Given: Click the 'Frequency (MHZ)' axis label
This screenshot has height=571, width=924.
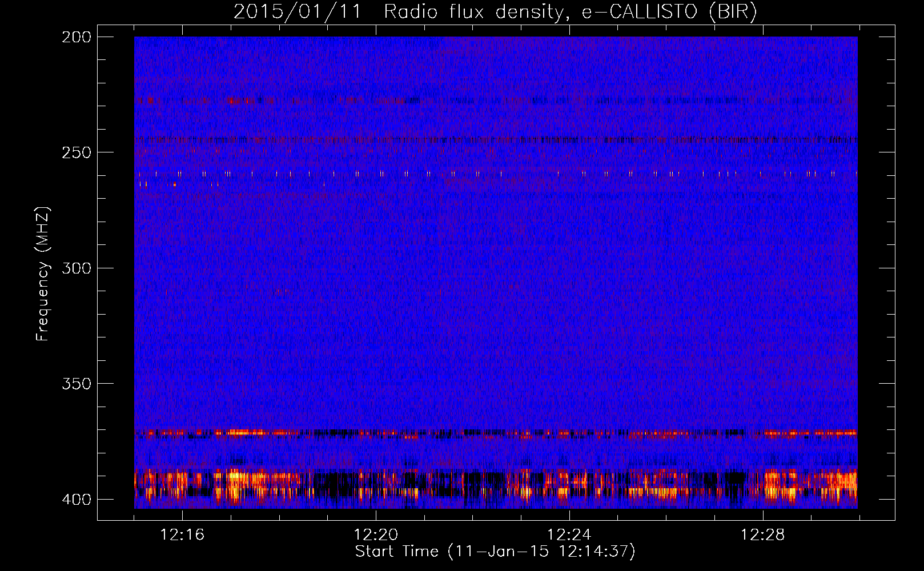Looking at the screenshot, I should (43, 274).
